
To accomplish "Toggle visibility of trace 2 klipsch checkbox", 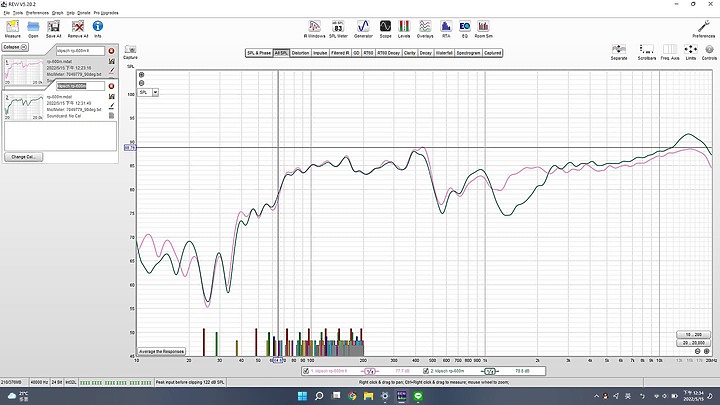I will pyautogui.click(x=426, y=371).
